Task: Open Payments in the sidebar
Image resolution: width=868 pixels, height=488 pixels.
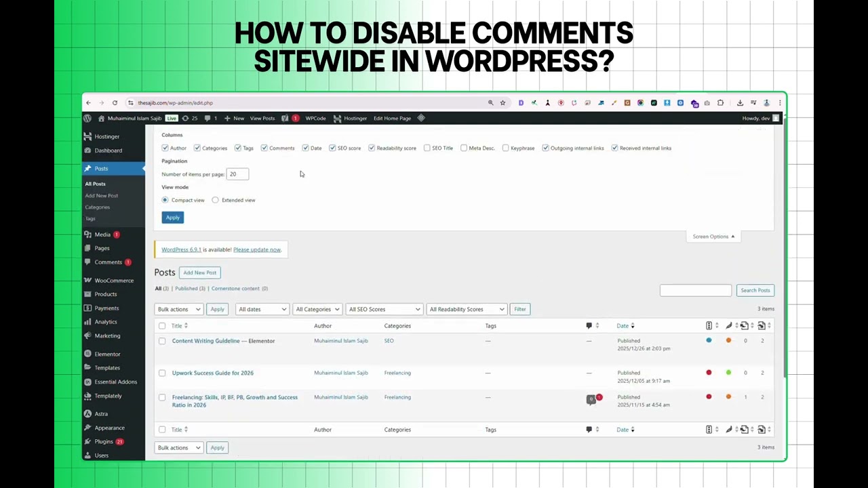Action: (x=106, y=308)
